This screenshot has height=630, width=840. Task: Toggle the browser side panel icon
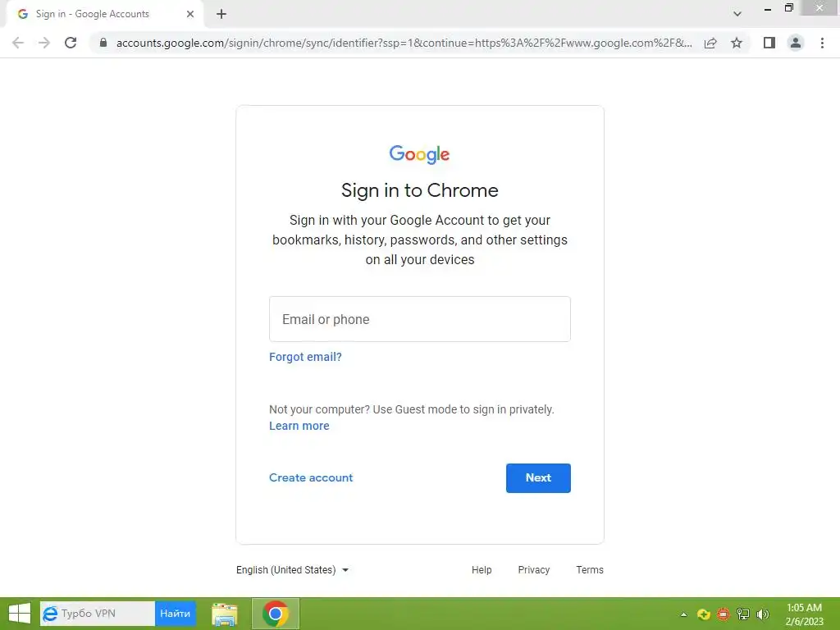coord(769,43)
